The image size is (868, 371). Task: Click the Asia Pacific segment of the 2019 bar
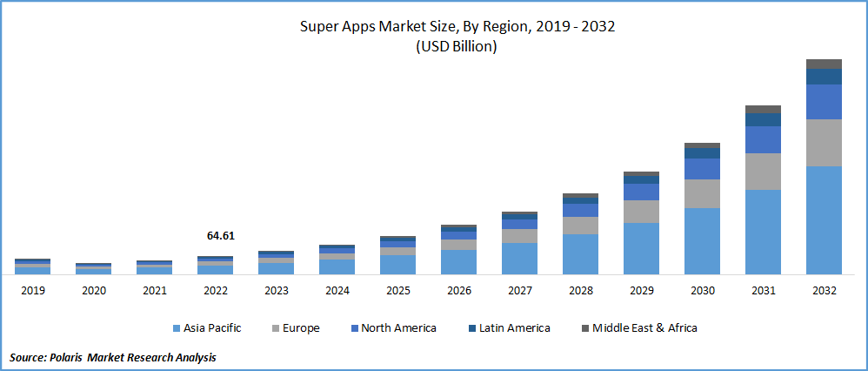(x=33, y=271)
